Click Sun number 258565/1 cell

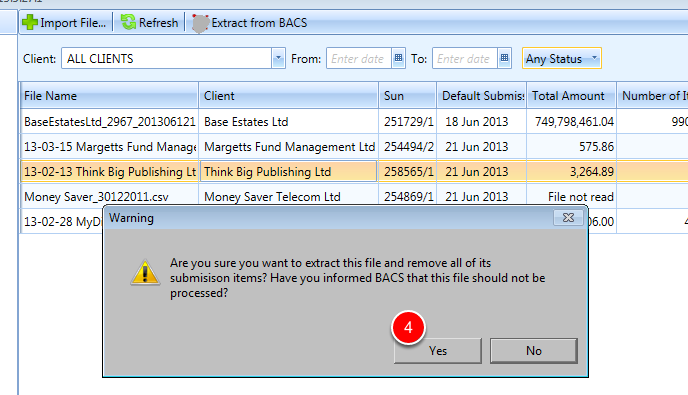(x=408, y=172)
